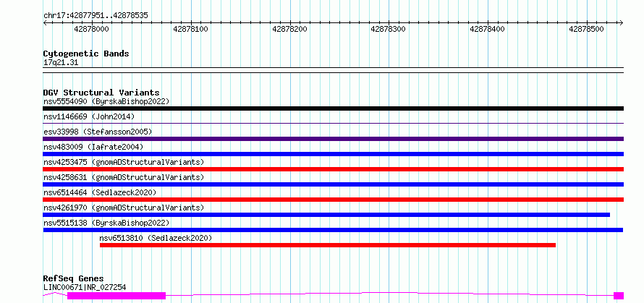The width and height of the screenshot is (644, 303).
Task: Click the thin magenta LINC00671 intron line
Action: pos(389,293)
